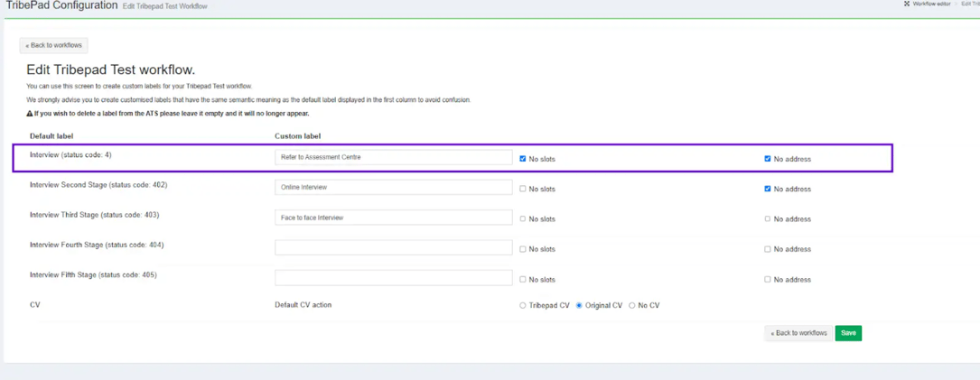Select Tribepad CV as default CV action
The image size is (980, 380).
click(x=523, y=306)
